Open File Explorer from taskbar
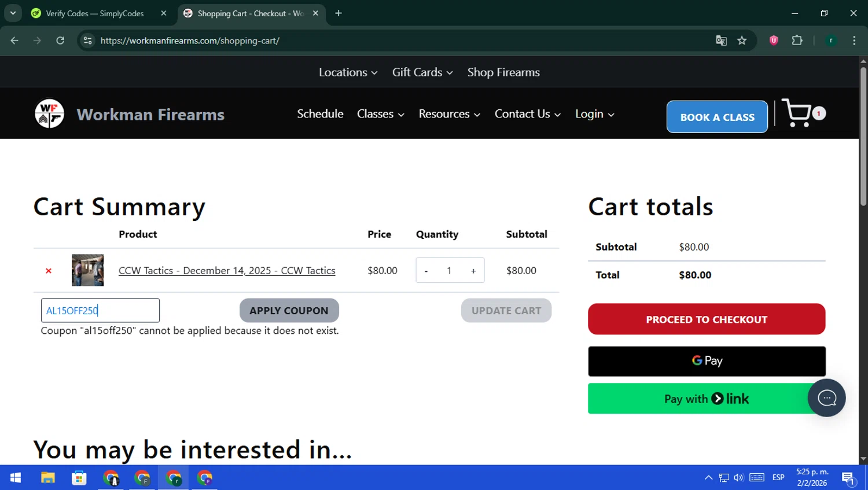The image size is (868, 490). point(47,478)
